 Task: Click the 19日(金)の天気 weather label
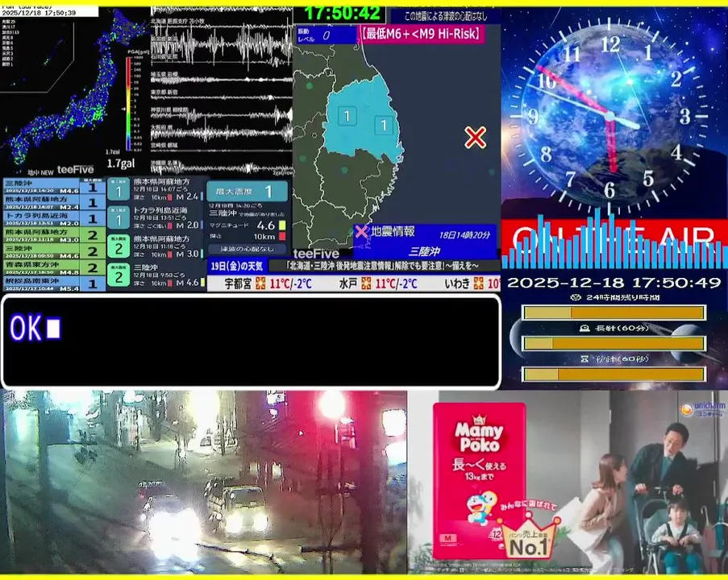(x=237, y=266)
